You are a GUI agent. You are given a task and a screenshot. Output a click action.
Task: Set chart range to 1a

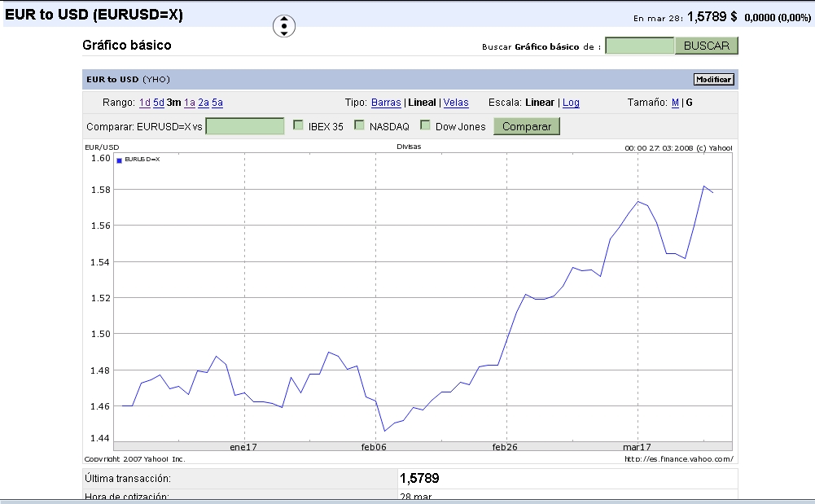coord(189,103)
